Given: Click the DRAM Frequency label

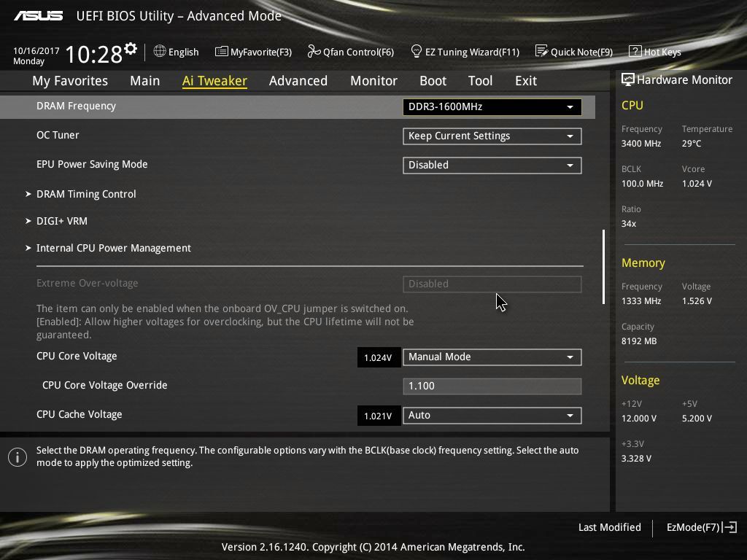Looking at the screenshot, I should pos(76,106).
